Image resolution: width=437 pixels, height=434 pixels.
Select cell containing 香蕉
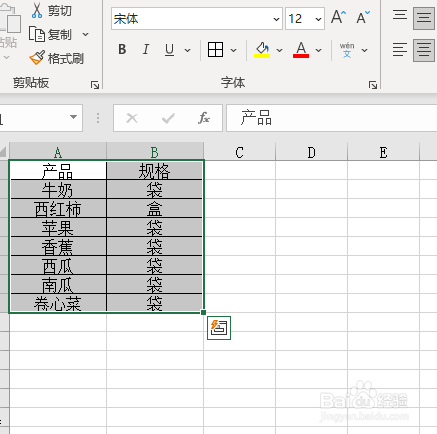pyautogui.click(x=58, y=246)
